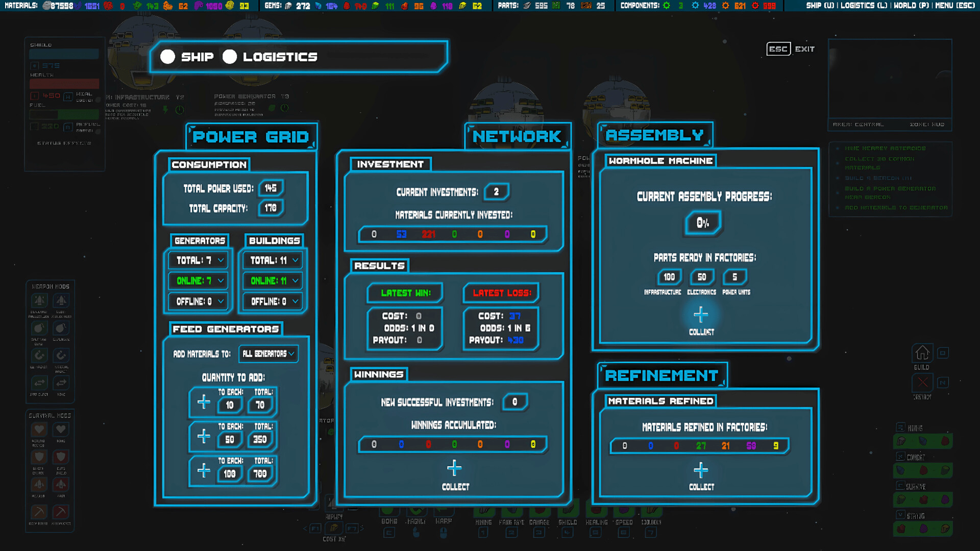Click the red health bar
Viewport: 980px width, 551px height.
pyautogui.click(x=64, y=84)
